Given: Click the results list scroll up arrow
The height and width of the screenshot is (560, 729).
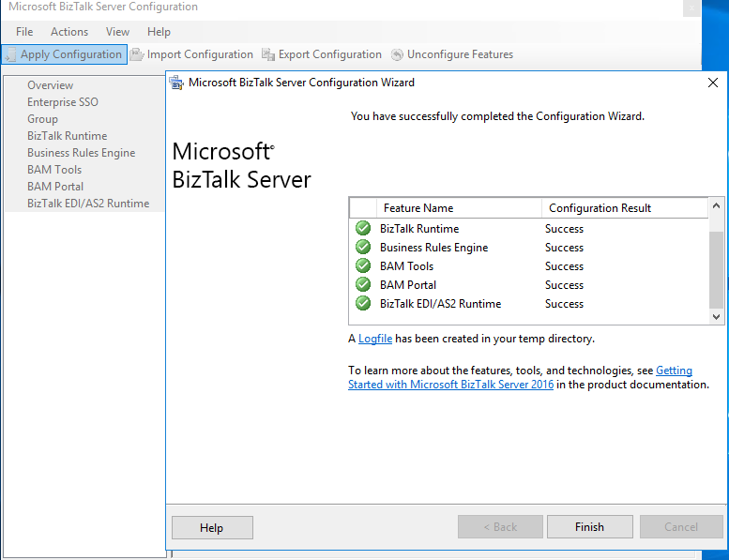Looking at the screenshot, I should click(717, 205).
